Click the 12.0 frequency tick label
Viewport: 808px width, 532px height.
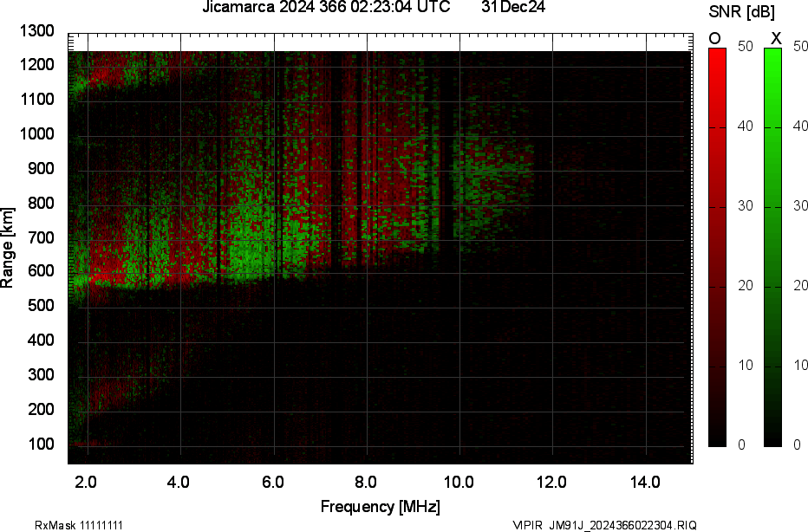pyautogui.click(x=551, y=483)
